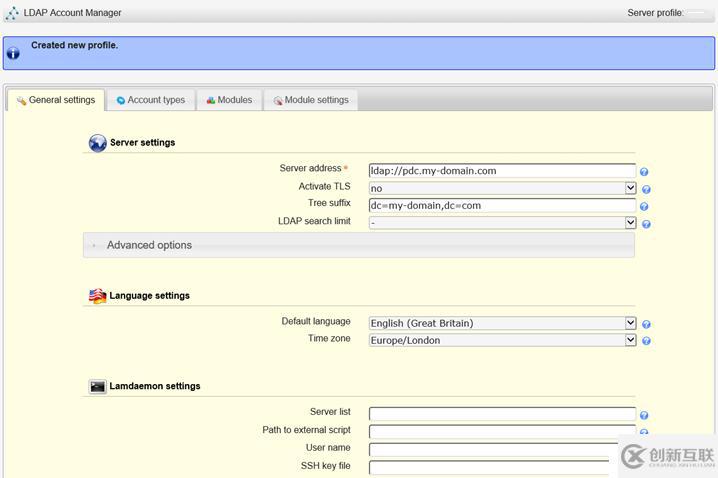Click the 'Server settings' section heading
This screenshot has height=478, width=718.
[x=142, y=142]
